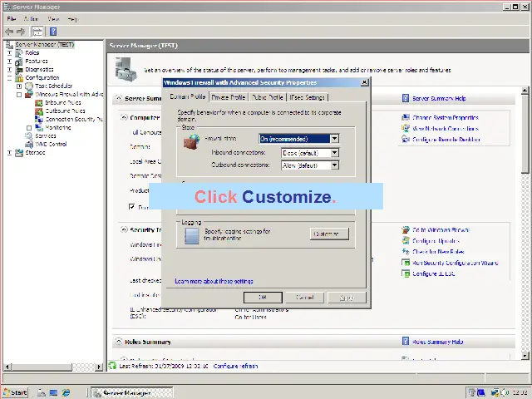
Task: Click Change System Properties link
Action: point(446,118)
